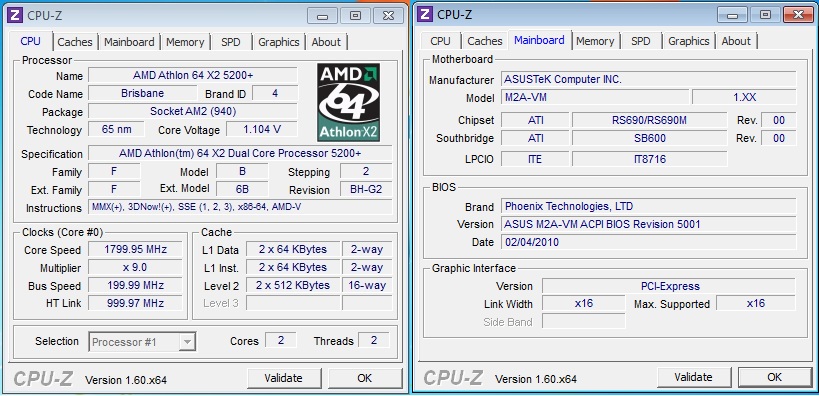Screen dimensions: 819x396
Task: Click the Level 2 cache value 2 x 512 KBytes
Action: [x=292, y=285]
